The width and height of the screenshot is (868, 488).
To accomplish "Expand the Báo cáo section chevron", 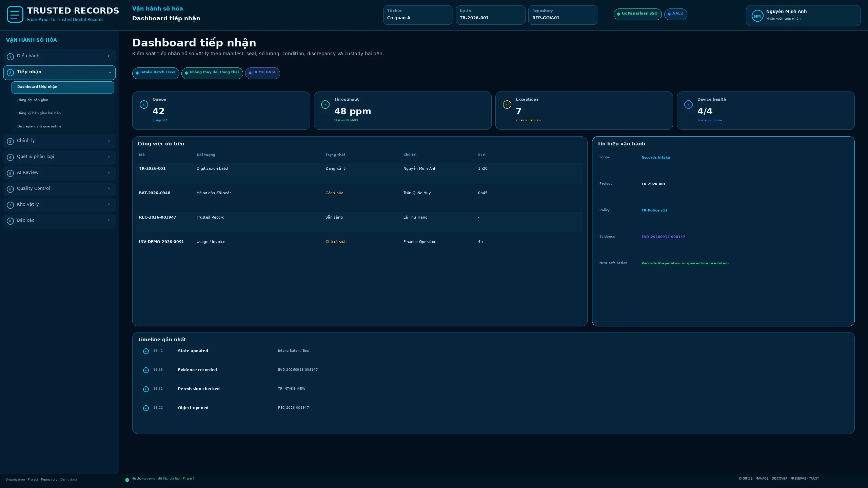I will (109, 220).
